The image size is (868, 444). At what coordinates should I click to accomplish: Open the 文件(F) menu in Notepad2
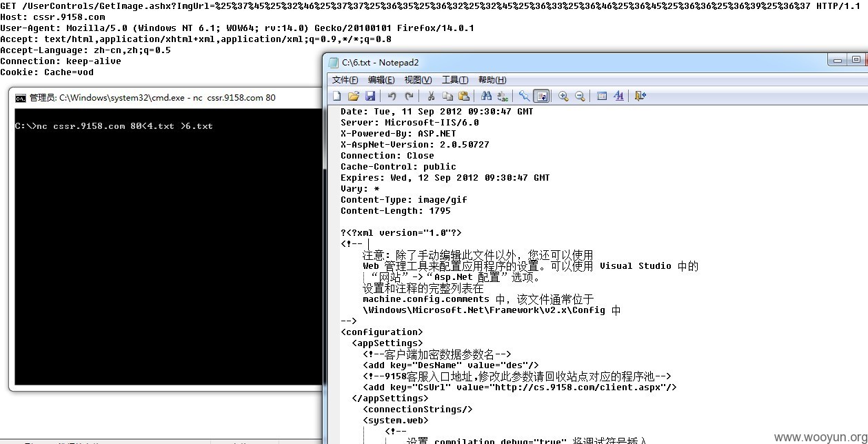coord(345,80)
